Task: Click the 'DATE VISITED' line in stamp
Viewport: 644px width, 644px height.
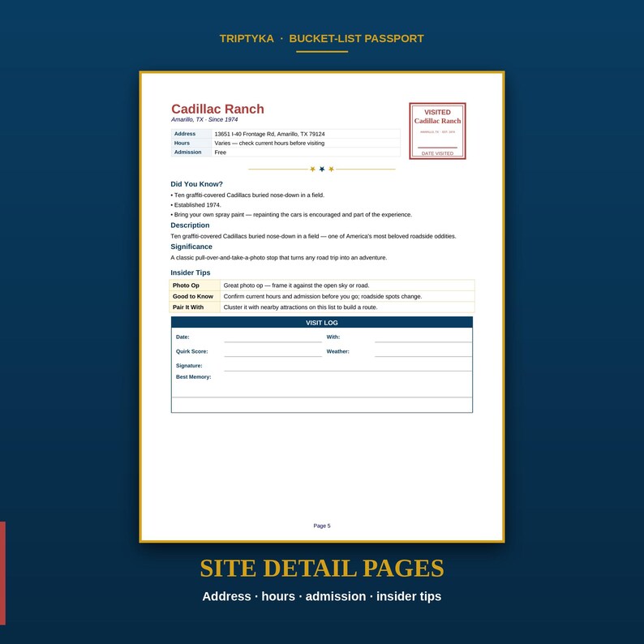Action: coord(437,153)
